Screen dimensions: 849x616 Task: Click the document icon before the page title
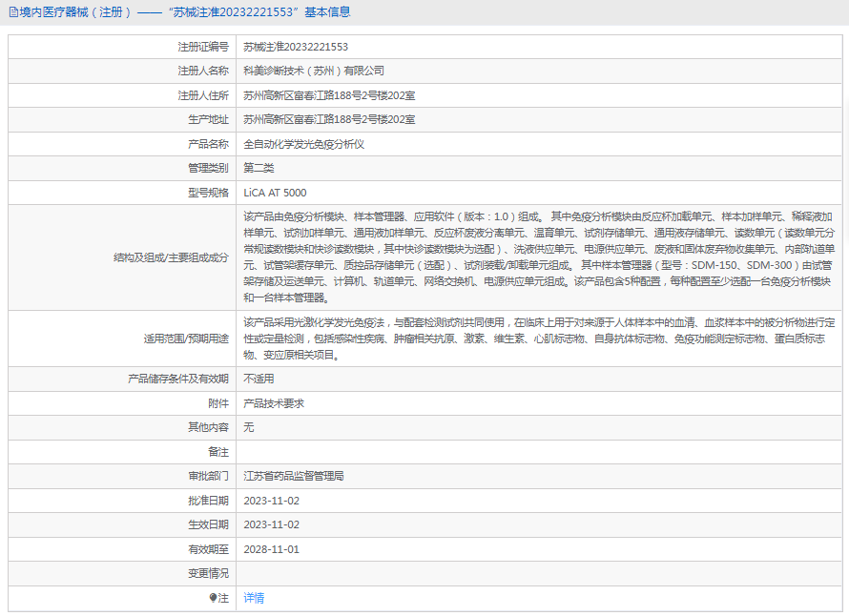tap(13, 12)
